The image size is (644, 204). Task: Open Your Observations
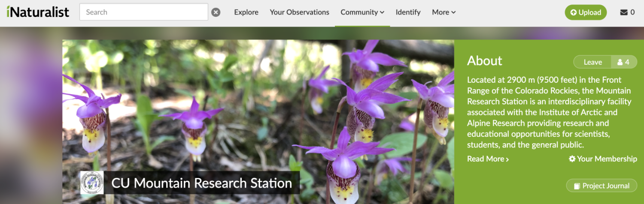click(x=299, y=12)
